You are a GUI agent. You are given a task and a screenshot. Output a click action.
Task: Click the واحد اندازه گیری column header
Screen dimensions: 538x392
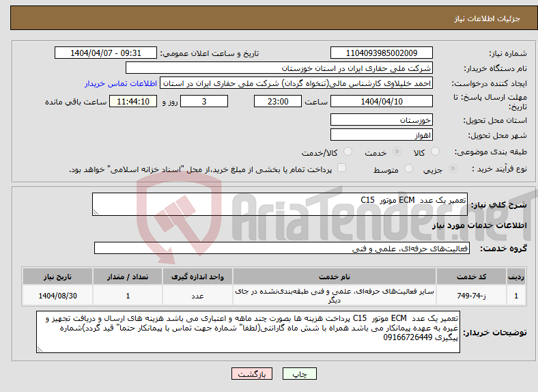coord(197,277)
